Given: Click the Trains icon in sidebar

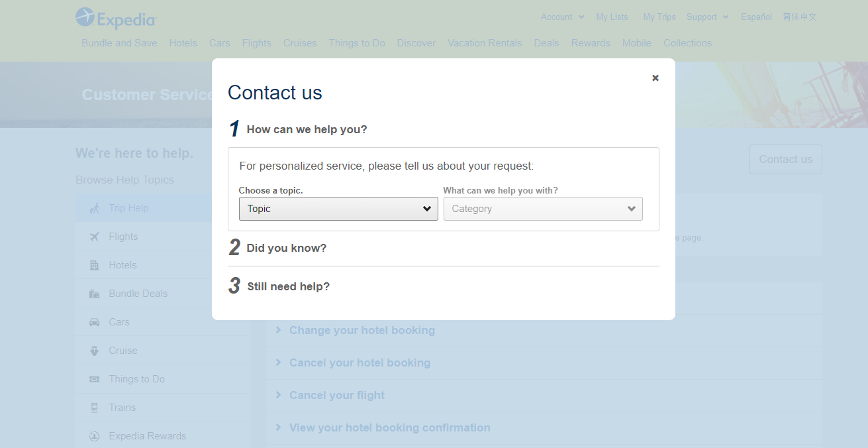Looking at the screenshot, I should click(x=95, y=408).
